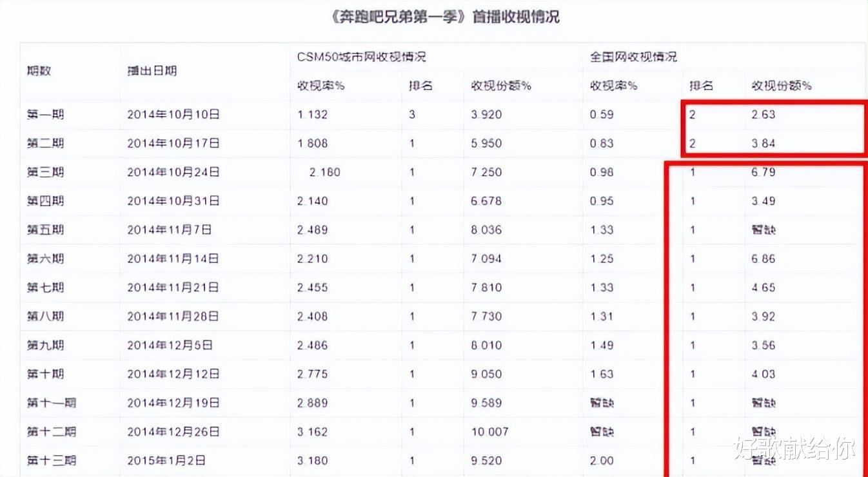Select the share value 9.050
The height and width of the screenshot is (477, 868).
tap(486, 374)
